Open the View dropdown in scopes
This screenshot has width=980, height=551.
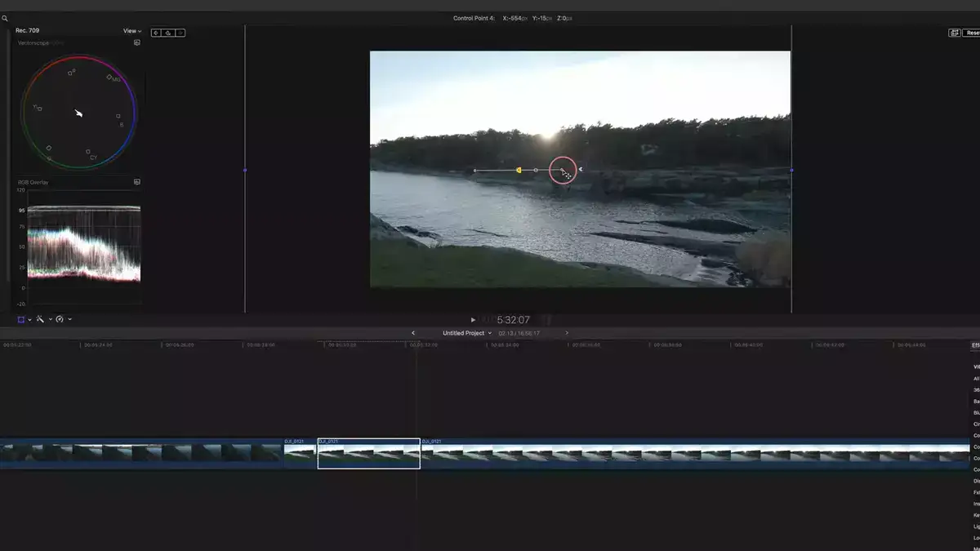132,31
